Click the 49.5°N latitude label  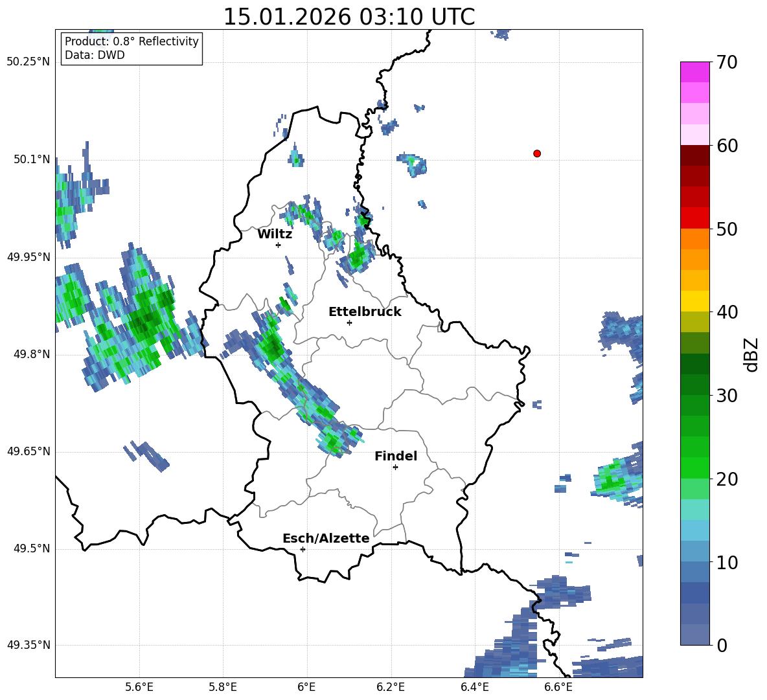click(x=32, y=548)
